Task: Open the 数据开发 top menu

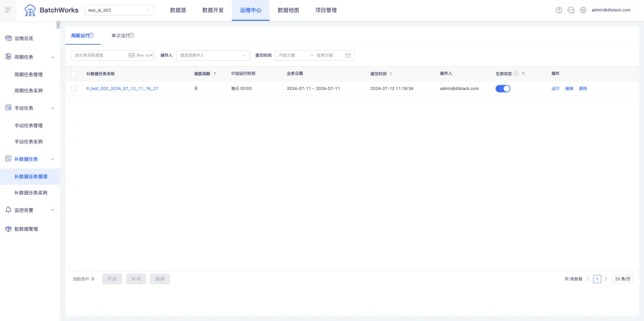Action: (x=213, y=10)
